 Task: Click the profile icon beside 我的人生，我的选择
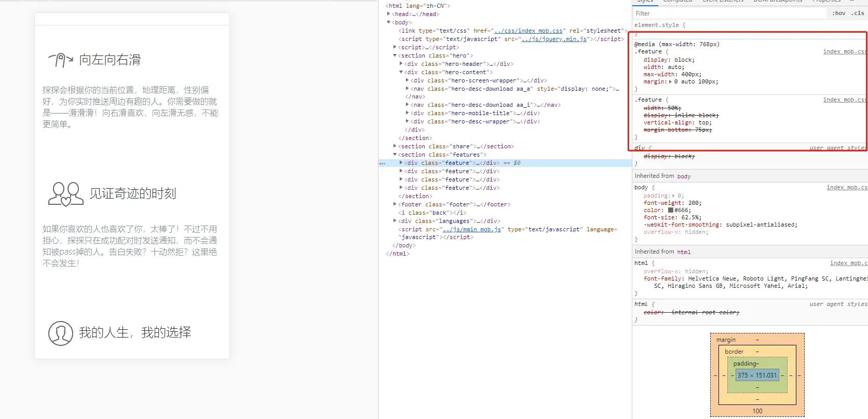click(x=61, y=333)
